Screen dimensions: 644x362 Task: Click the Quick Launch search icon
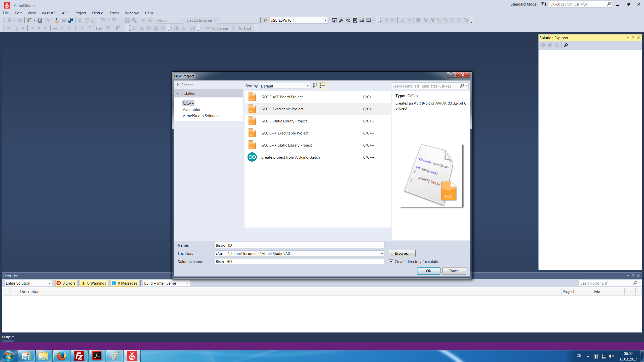(609, 4)
